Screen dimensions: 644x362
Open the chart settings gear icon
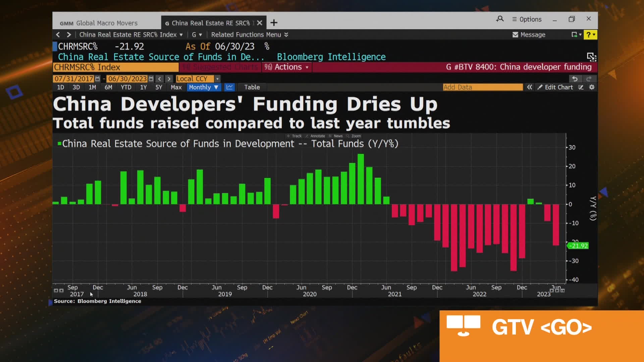(592, 87)
